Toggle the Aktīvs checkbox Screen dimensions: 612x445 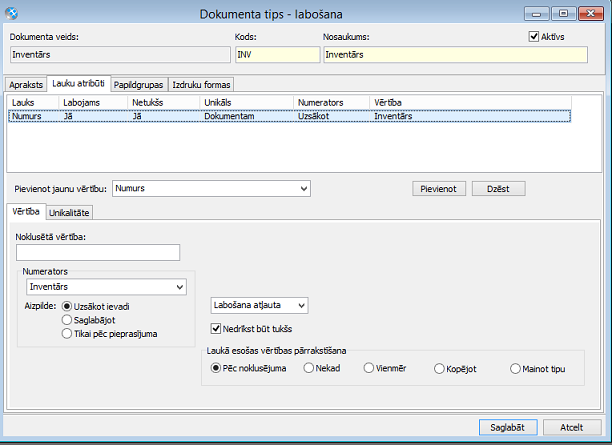[533, 37]
